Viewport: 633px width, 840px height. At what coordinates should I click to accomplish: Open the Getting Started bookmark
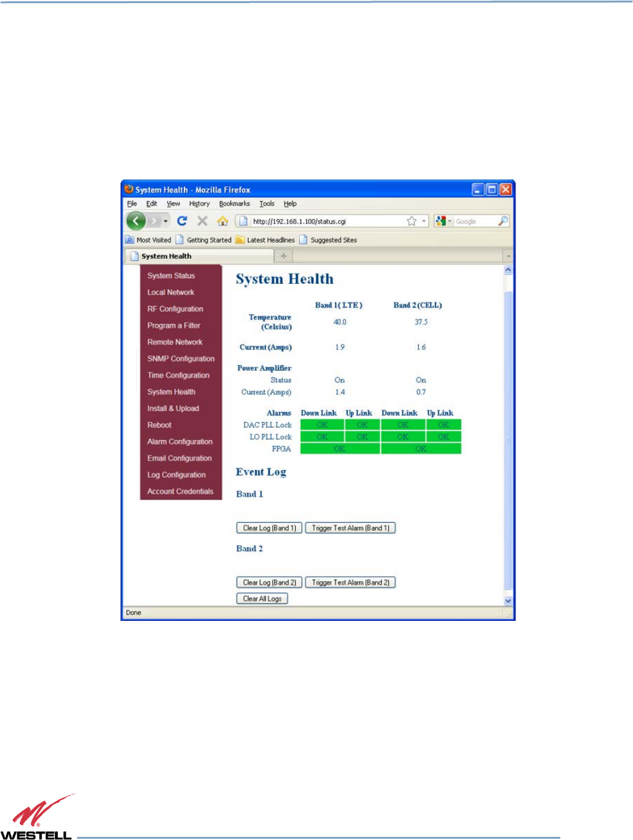coord(203,240)
